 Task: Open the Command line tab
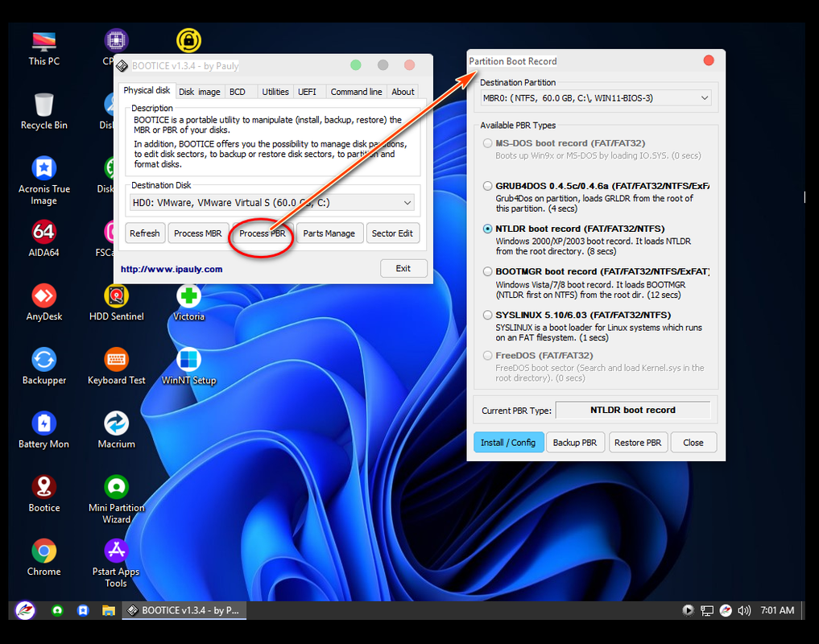click(356, 92)
